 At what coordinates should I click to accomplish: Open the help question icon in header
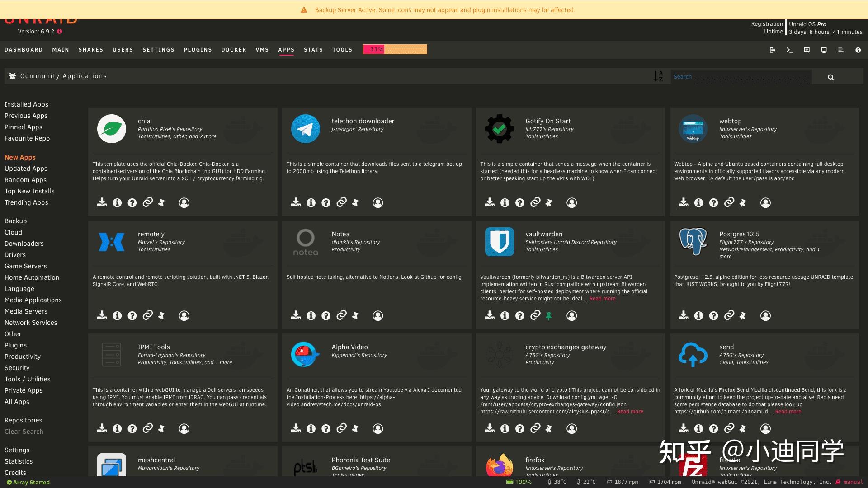click(x=858, y=50)
